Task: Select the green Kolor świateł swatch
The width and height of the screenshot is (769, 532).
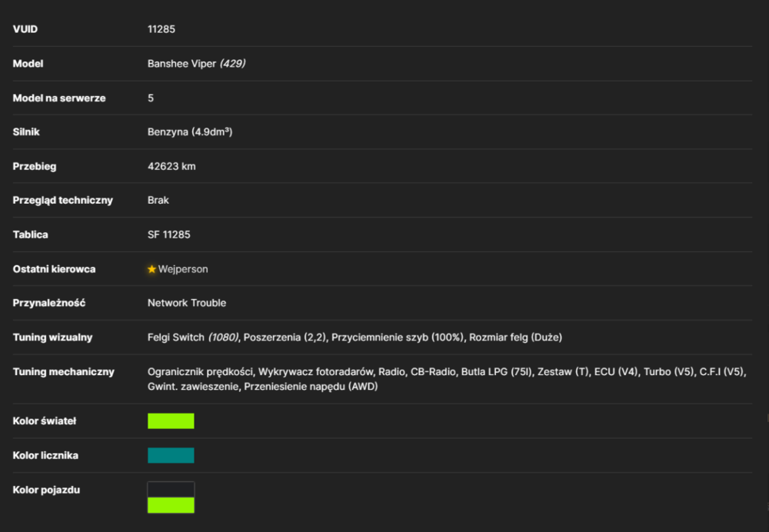Action: pyautogui.click(x=171, y=421)
